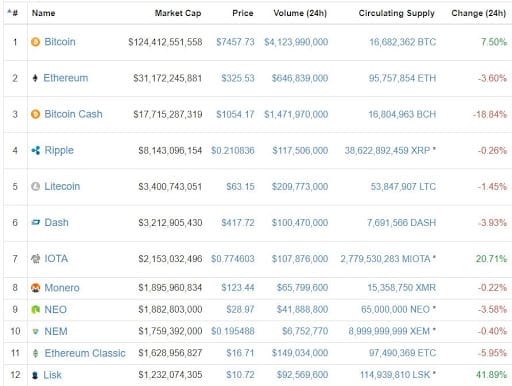Sort by rank using # column arrow
The height and width of the screenshot is (386, 512).
pos(13,13)
